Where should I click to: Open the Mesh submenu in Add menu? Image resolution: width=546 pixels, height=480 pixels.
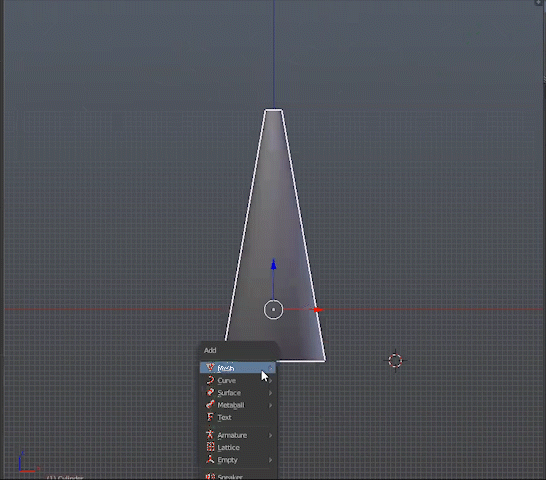click(238, 368)
